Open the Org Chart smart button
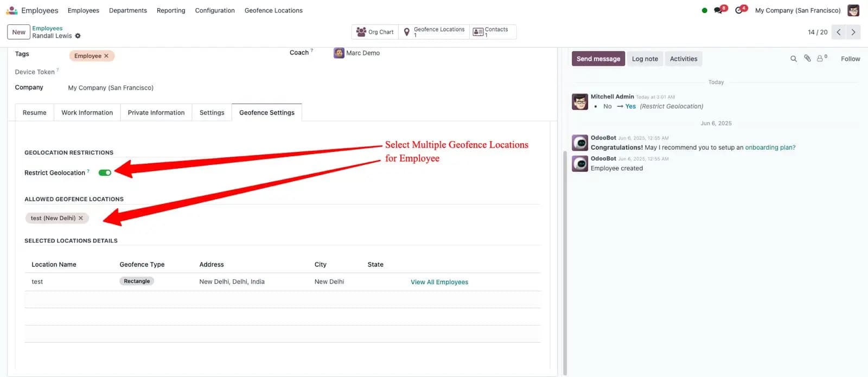 click(x=375, y=32)
